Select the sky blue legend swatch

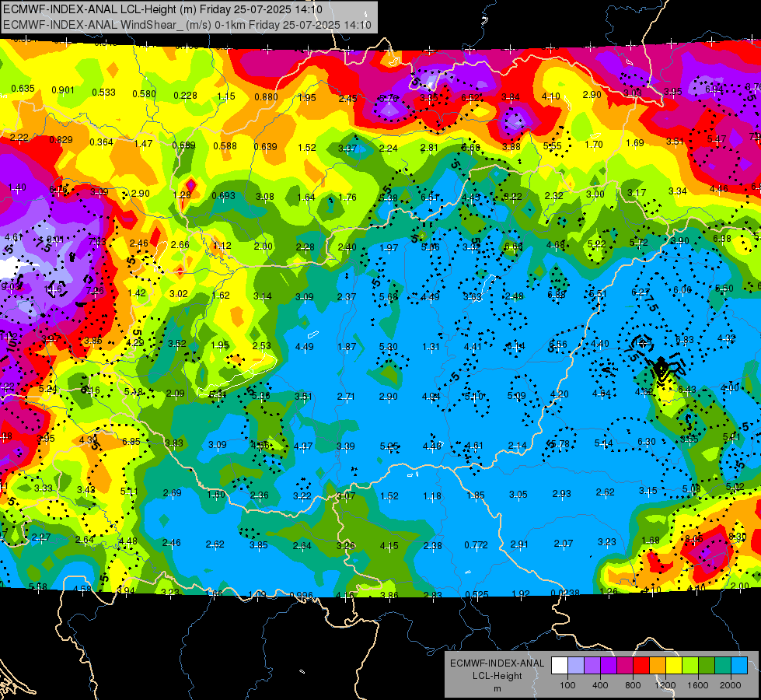pos(739,666)
